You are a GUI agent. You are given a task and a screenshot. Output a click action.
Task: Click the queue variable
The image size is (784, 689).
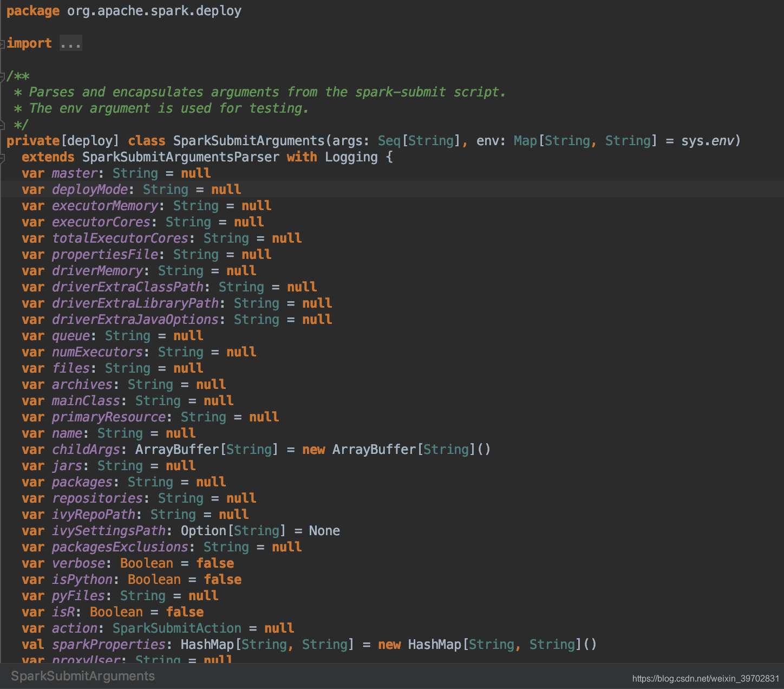(x=71, y=336)
